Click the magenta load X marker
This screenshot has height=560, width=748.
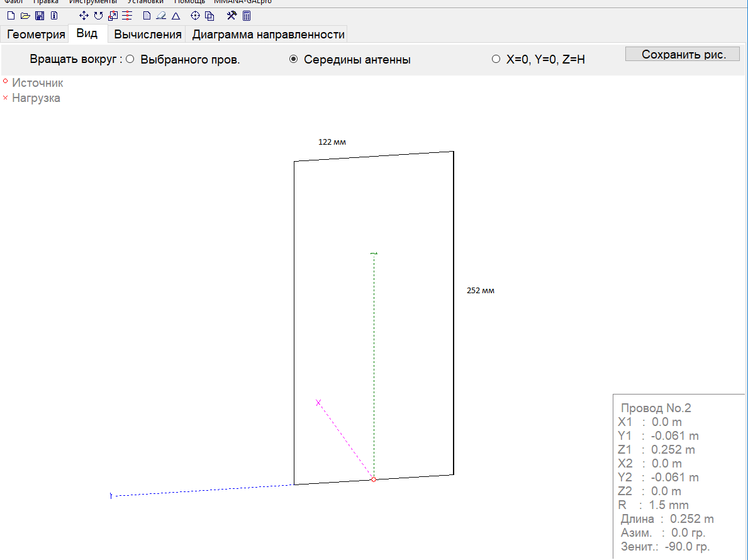[x=318, y=403]
